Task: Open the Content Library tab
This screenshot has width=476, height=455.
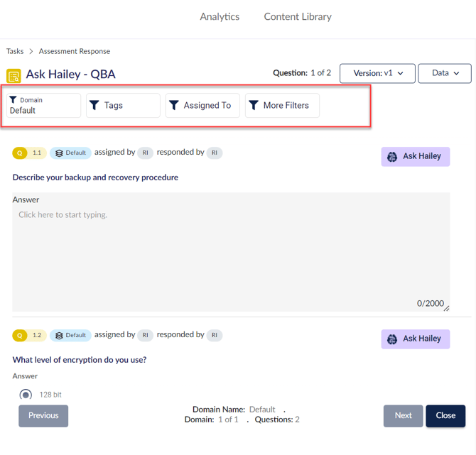Action: pos(298,17)
